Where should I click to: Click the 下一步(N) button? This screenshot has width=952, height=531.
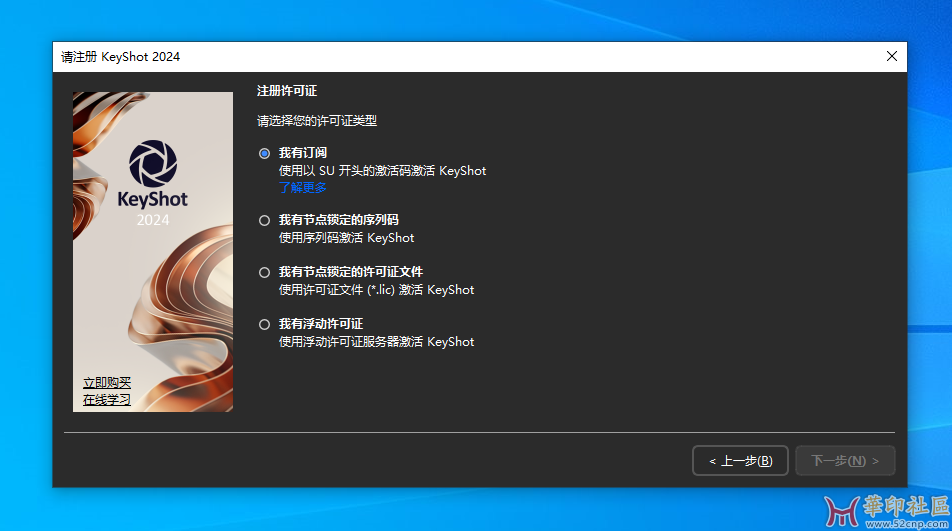coord(845,461)
